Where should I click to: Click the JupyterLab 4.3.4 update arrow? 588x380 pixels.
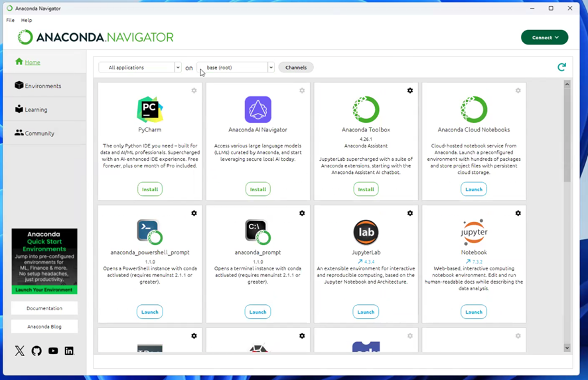(360, 261)
